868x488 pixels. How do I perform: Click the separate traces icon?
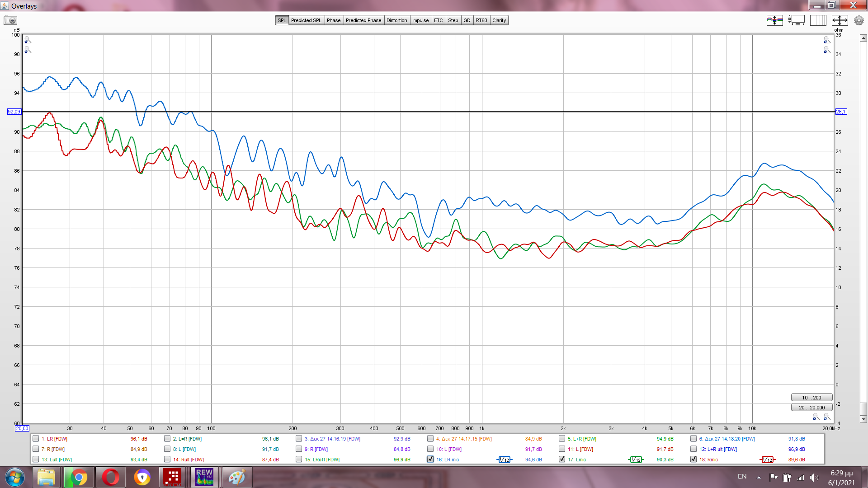[x=774, y=20]
